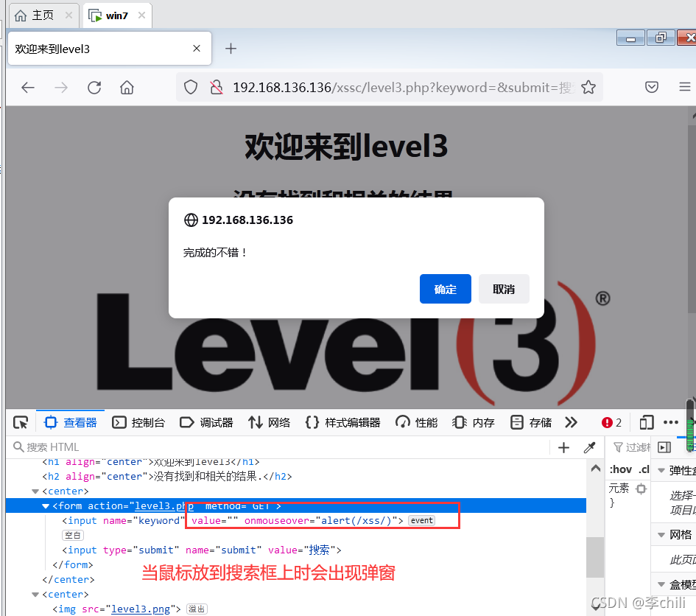This screenshot has width=696, height=616.
Task: Select the h2 align center node
Action: click(x=167, y=477)
